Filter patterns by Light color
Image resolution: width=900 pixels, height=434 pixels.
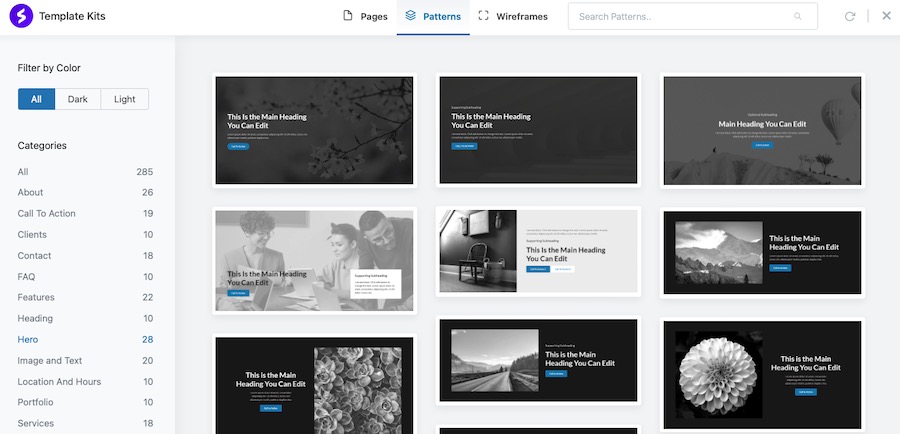coord(125,99)
